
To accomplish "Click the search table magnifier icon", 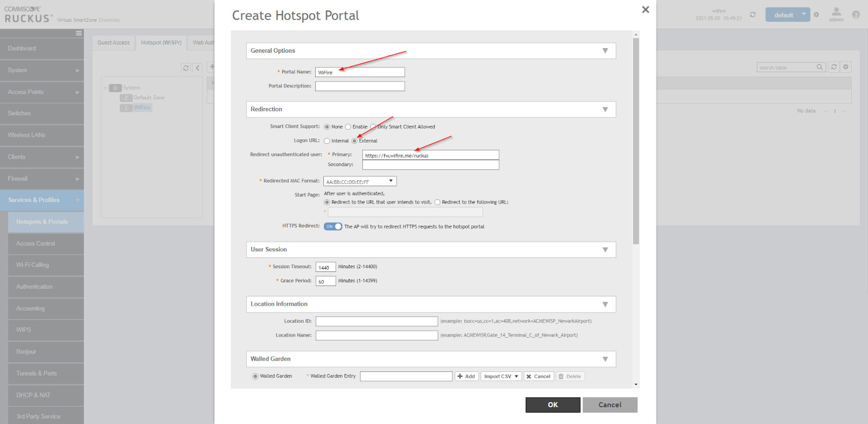I will (820, 67).
